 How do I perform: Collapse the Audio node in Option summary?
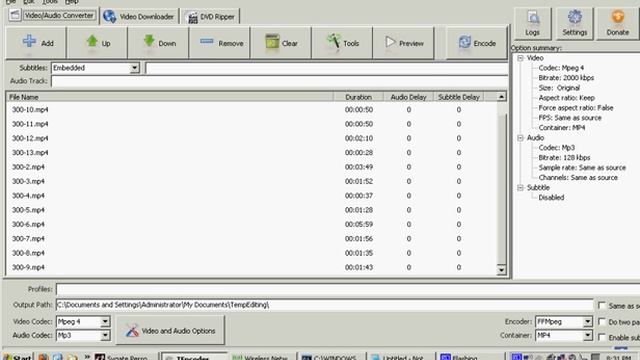pos(520,138)
